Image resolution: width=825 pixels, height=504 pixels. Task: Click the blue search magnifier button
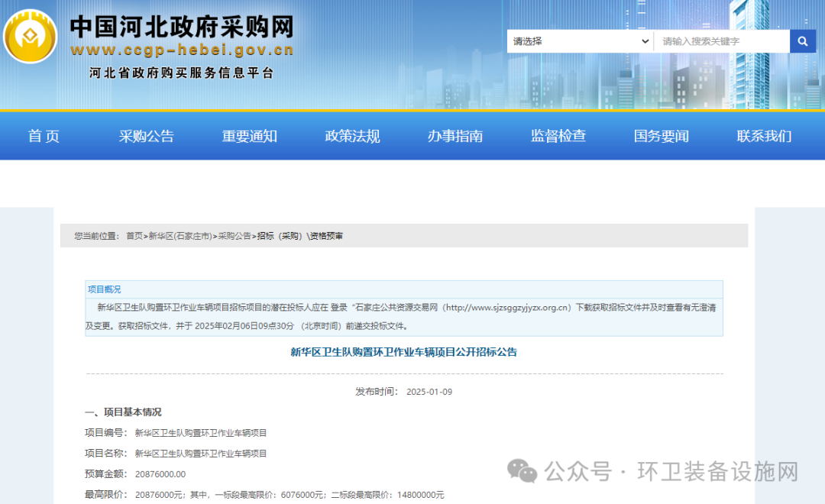coord(802,41)
